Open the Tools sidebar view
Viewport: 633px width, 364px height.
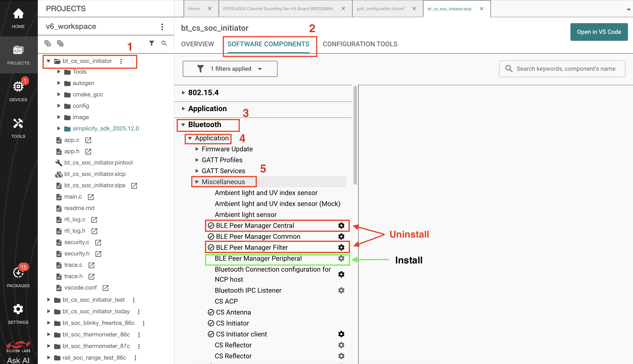18,128
